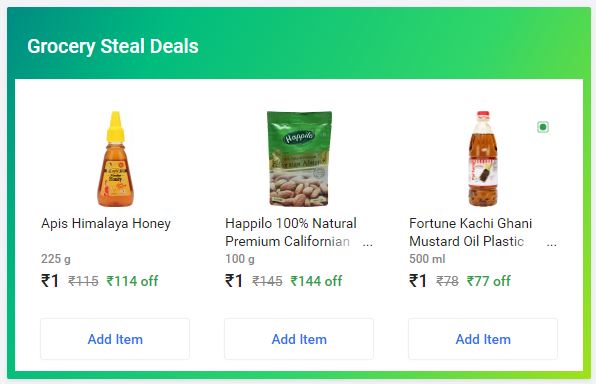The image size is (596, 384).
Task: Expand truncated Fortune mustard oil title ellipsis
Action: 552,244
